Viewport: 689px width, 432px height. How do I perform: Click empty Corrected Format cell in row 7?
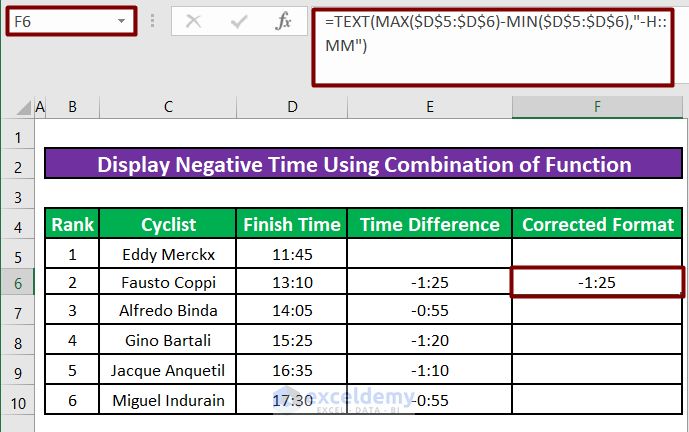point(597,312)
